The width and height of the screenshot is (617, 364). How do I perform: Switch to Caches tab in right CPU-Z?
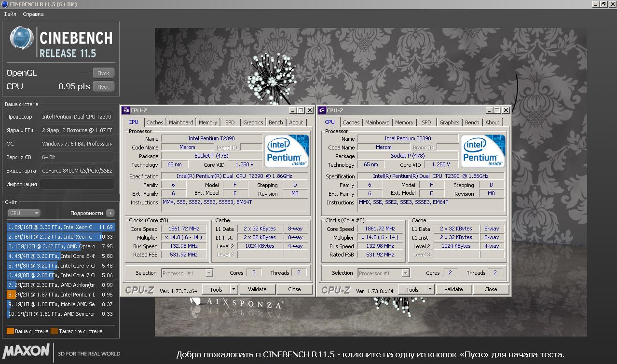click(x=351, y=122)
